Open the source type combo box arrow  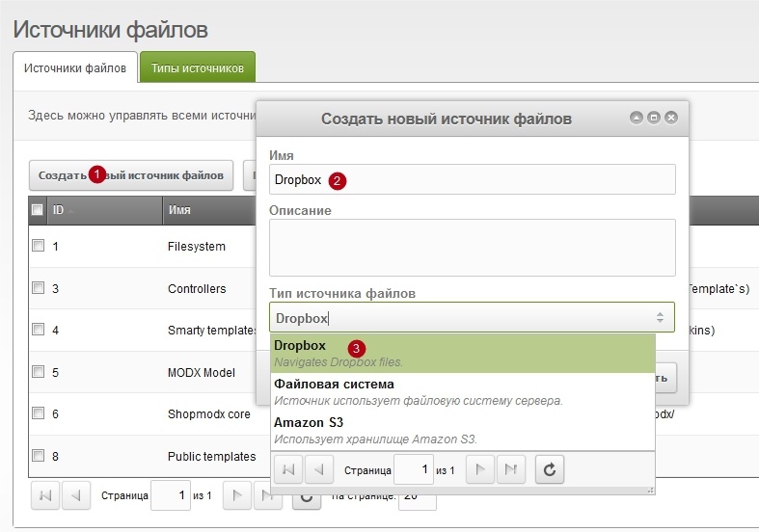point(660,318)
